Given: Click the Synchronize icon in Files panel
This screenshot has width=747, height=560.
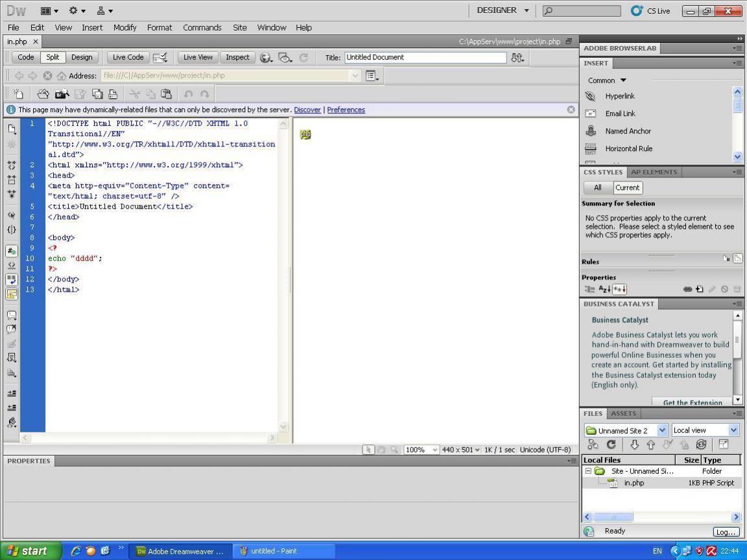Looking at the screenshot, I should [701, 444].
